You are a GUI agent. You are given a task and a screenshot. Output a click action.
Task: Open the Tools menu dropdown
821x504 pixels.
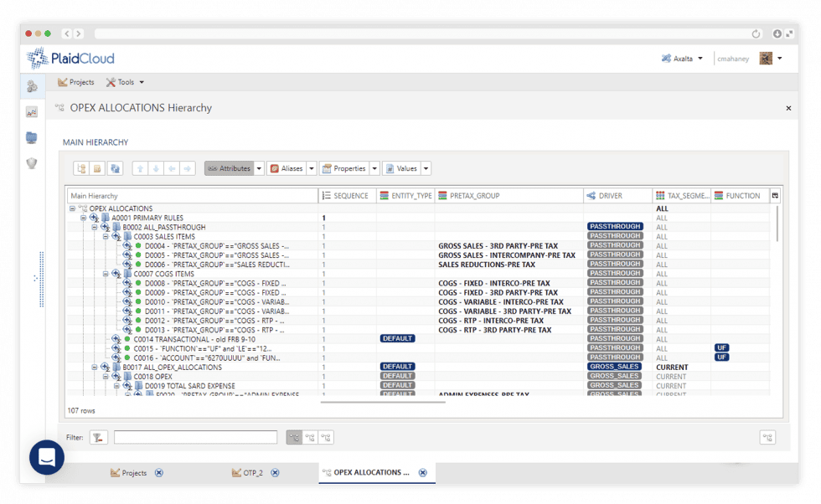[x=125, y=82]
